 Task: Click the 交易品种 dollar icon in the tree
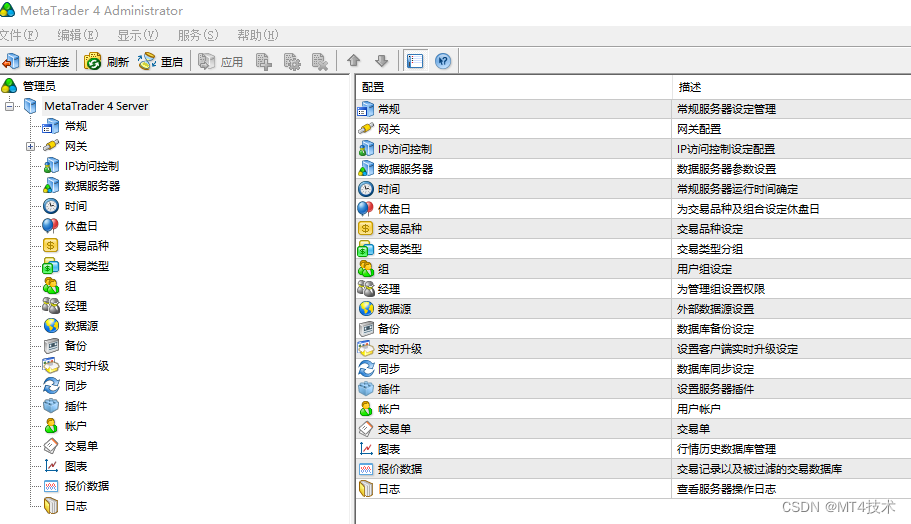(x=51, y=246)
